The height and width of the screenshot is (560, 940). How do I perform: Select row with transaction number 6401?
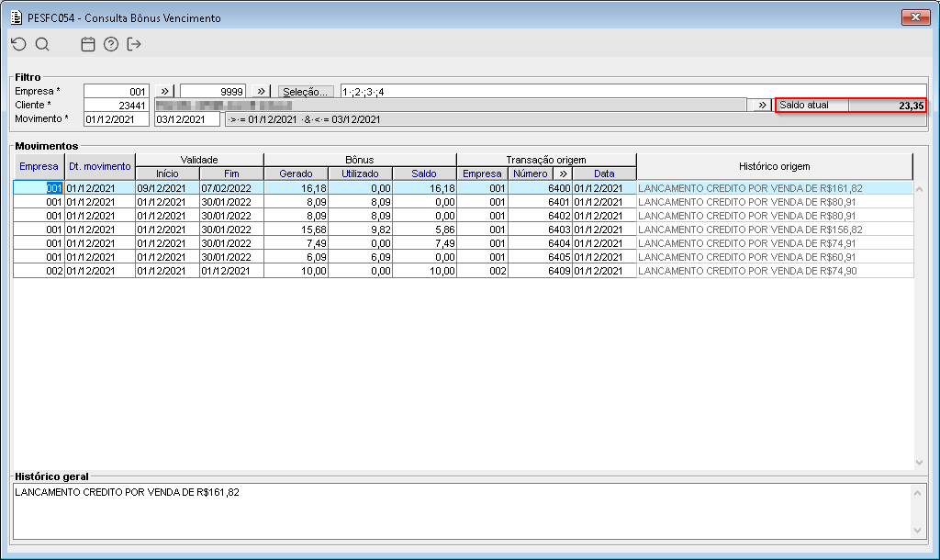(463, 202)
